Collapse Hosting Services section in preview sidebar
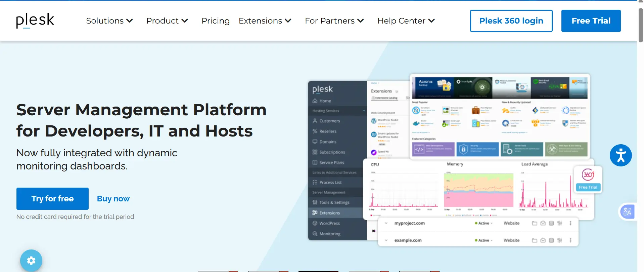 point(364,111)
